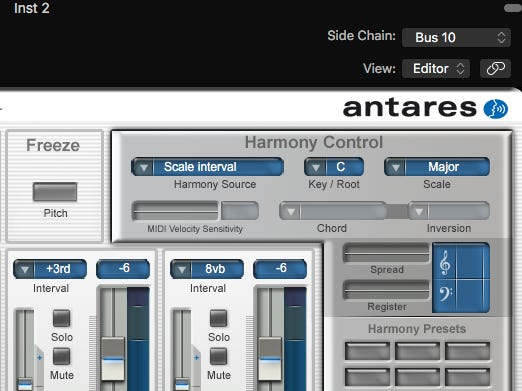
Task: Select first Harmony Preset in bottom row
Action: tap(367, 377)
